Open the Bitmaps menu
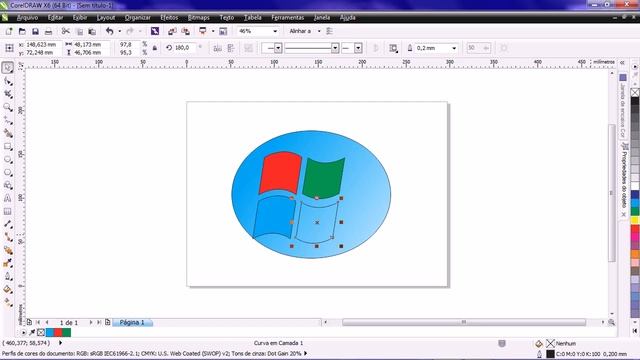 (x=198, y=18)
